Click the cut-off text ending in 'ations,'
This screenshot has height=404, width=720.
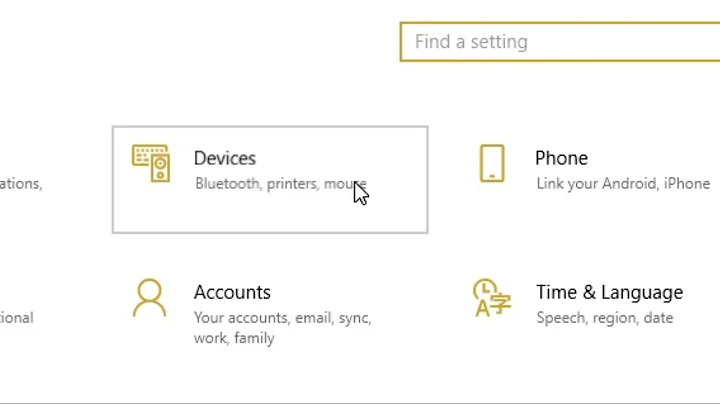[20, 184]
